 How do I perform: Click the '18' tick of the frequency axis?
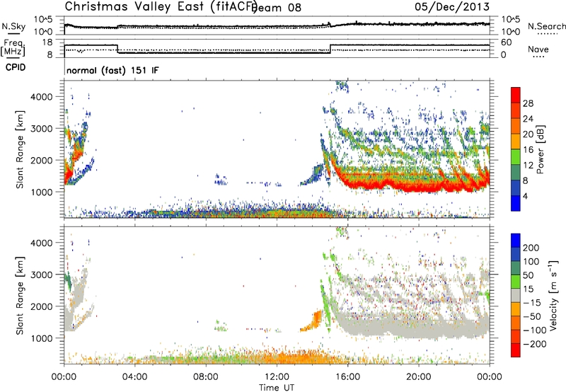(x=47, y=42)
